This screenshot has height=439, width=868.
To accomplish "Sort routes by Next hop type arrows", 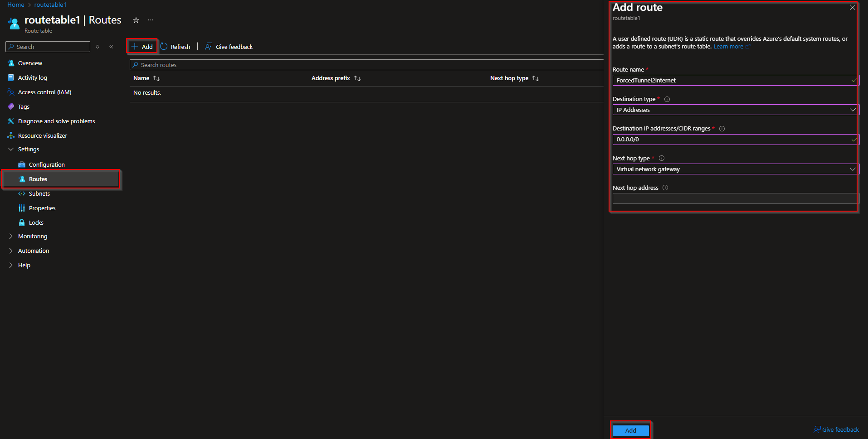I will [x=536, y=78].
